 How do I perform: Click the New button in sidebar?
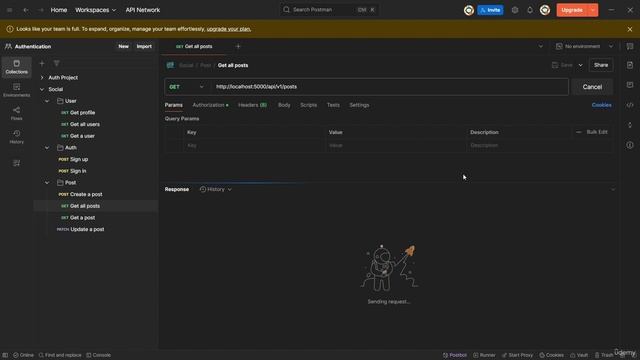(x=123, y=47)
